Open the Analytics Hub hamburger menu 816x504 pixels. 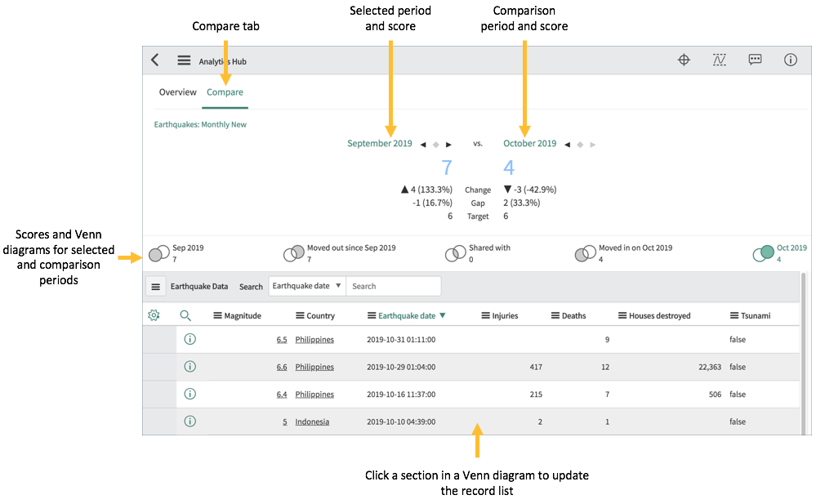tap(184, 59)
